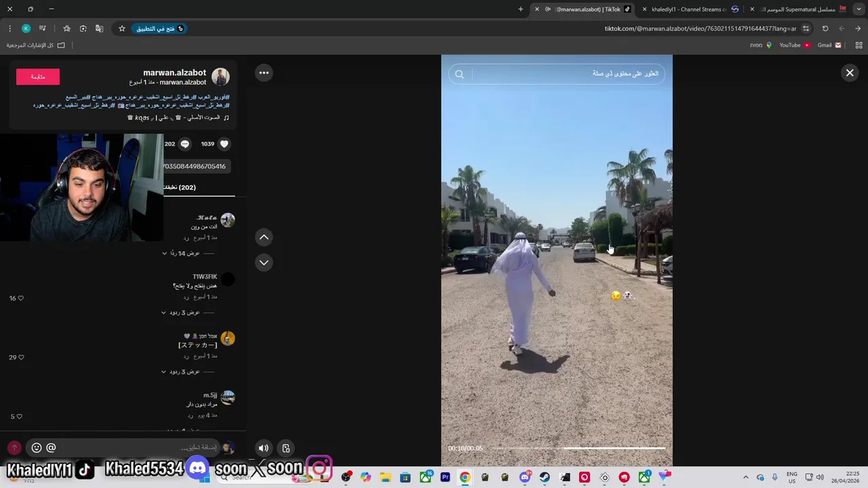This screenshot has width=868, height=488.
Task: Open marwan.alzabot profile avatar
Action: [220, 77]
